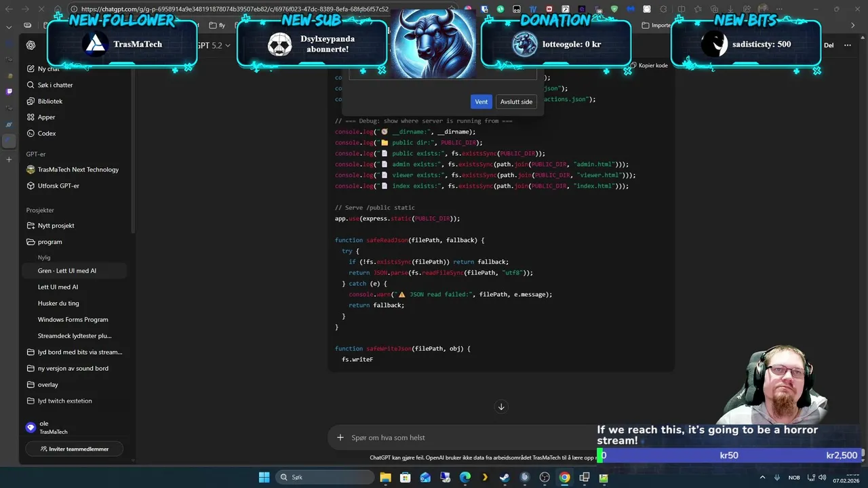
Task: Open the Husker du ting chat
Action: coord(58,303)
